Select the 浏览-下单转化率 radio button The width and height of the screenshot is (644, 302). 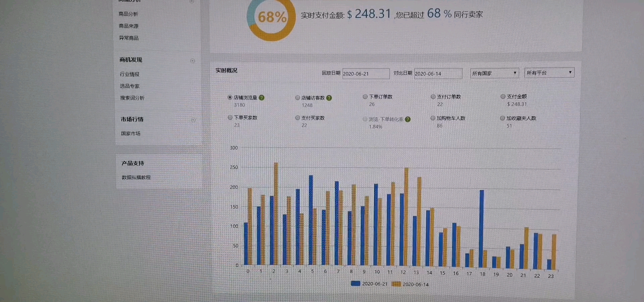[365, 119]
